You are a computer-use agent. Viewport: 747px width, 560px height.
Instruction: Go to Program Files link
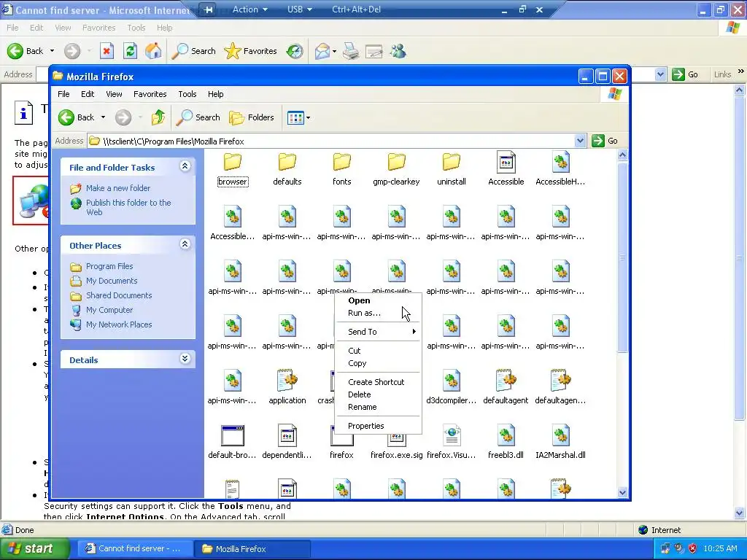pos(109,266)
